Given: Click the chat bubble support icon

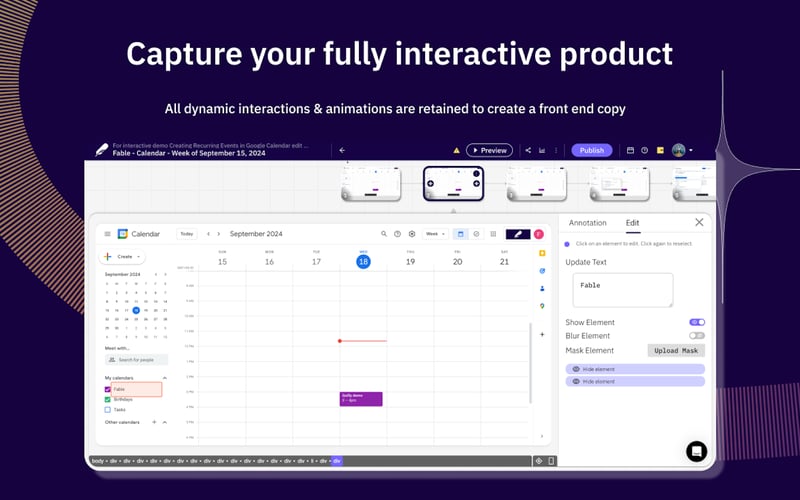Looking at the screenshot, I should coord(696,451).
